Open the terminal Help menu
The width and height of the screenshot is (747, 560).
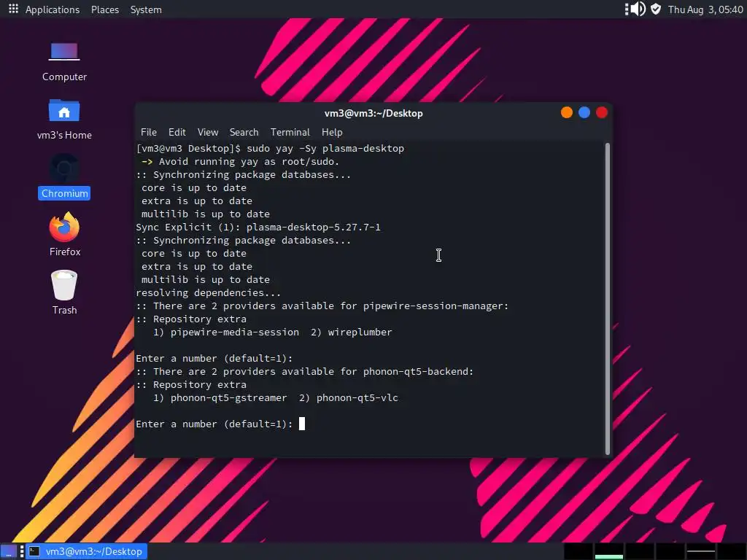(332, 133)
